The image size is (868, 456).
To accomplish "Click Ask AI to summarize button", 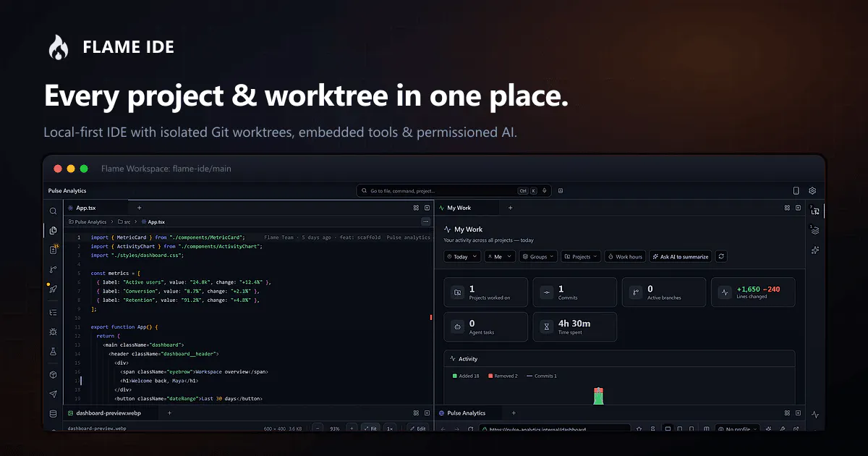I will (681, 256).
